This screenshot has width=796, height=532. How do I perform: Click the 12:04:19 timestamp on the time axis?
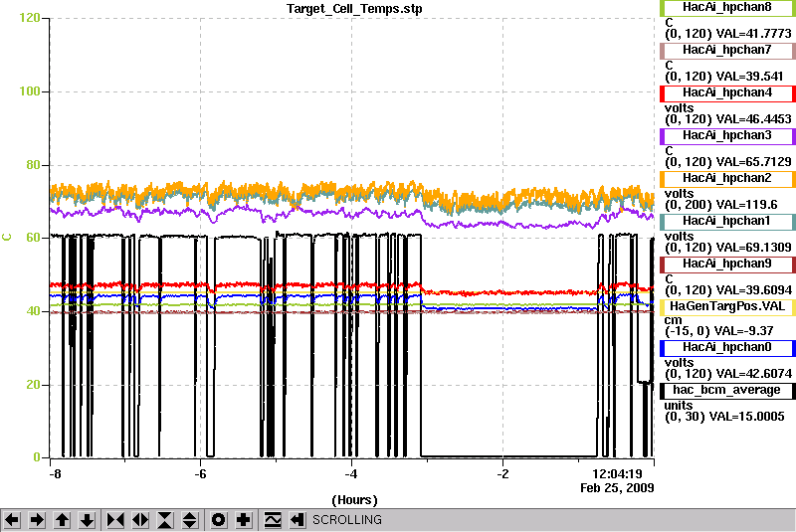tap(617, 473)
